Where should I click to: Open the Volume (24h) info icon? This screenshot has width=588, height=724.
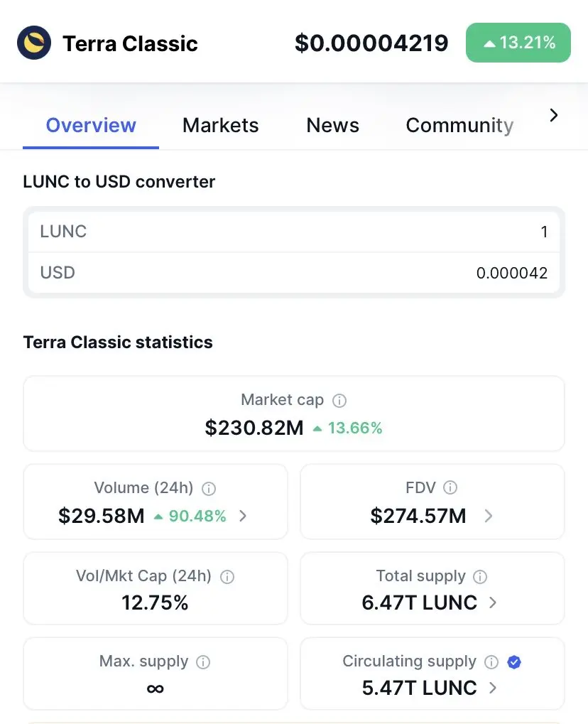[x=209, y=489]
